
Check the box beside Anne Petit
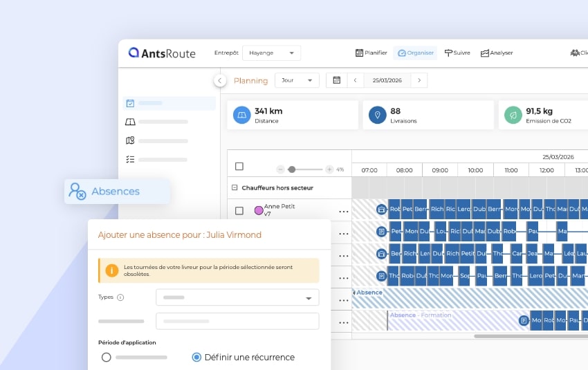coord(239,211)
